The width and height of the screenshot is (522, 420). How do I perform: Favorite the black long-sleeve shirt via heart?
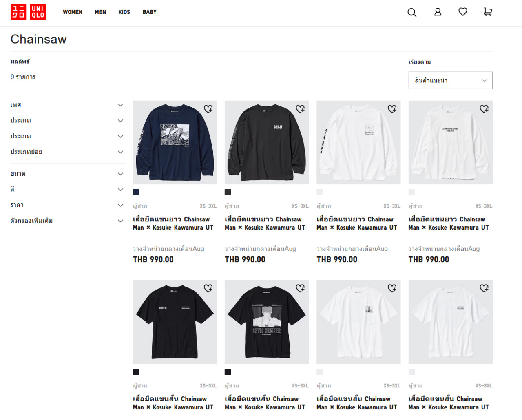pyautogui.click(x=300, y=109)
